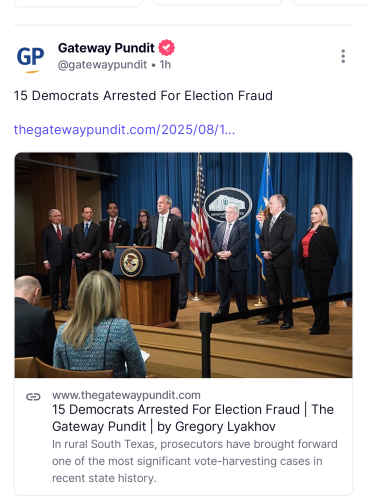
Task: Select the post text 15 Democrats Arrested For Election Fraud
Action: pyautogui.click(x=143, y=96)
